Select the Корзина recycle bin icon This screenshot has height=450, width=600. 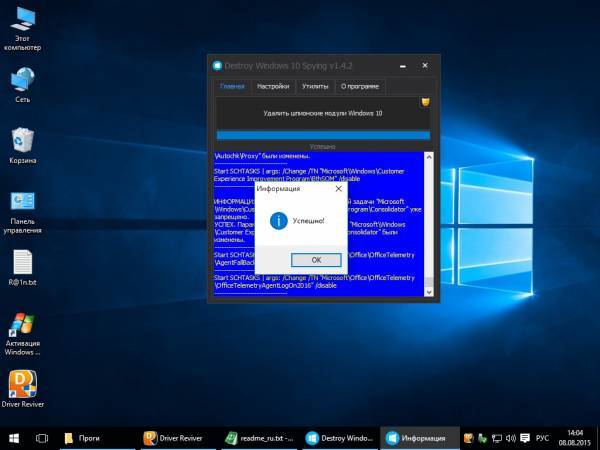click(x=23, y=140)
